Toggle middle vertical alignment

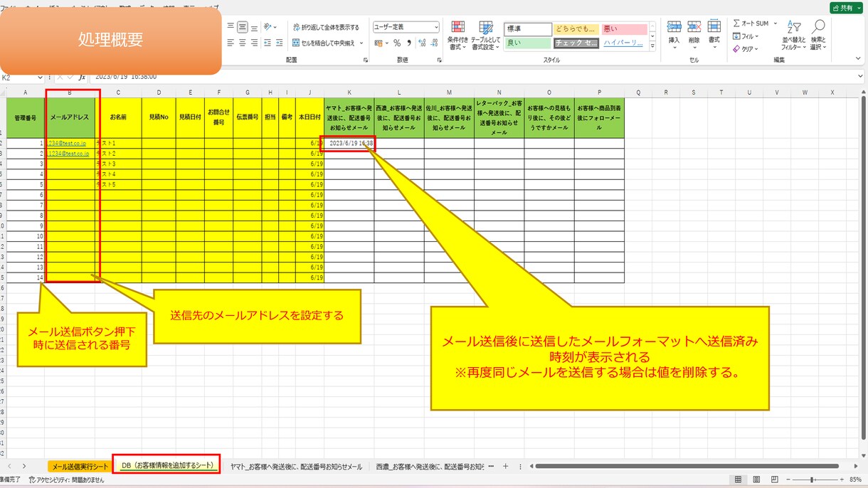click(243, 27)
